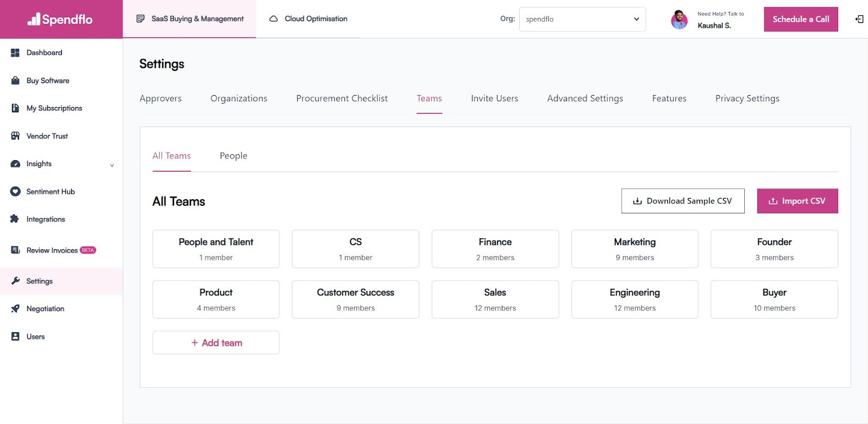Click the Need Help? Talk to text
The height and width of the screenshot is (424, 868).
coord(720,14)
